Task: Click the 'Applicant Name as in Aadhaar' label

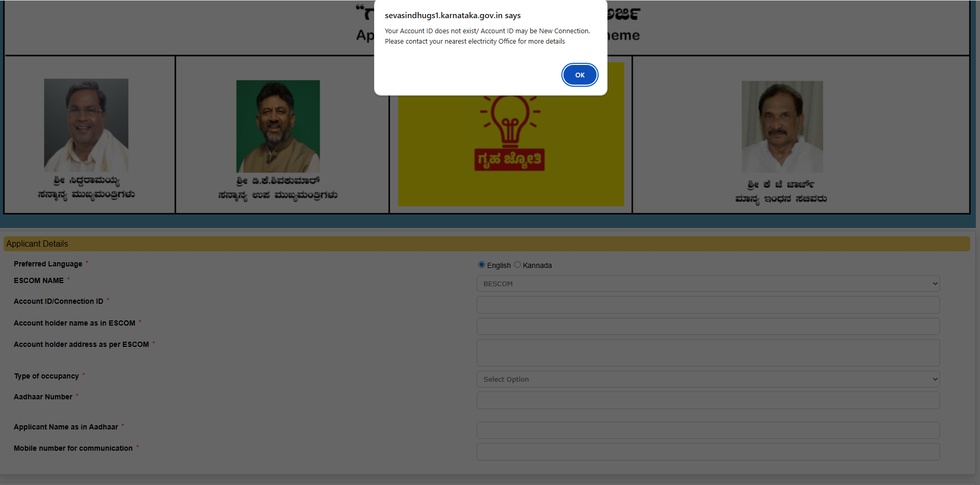Action: 66,427
